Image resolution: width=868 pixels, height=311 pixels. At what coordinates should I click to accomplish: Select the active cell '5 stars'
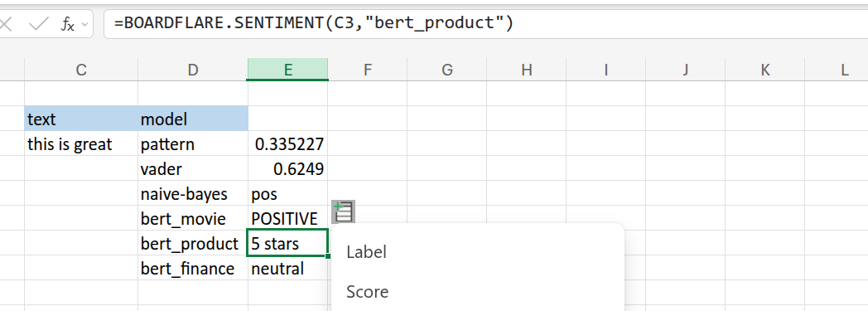[288, 243]
